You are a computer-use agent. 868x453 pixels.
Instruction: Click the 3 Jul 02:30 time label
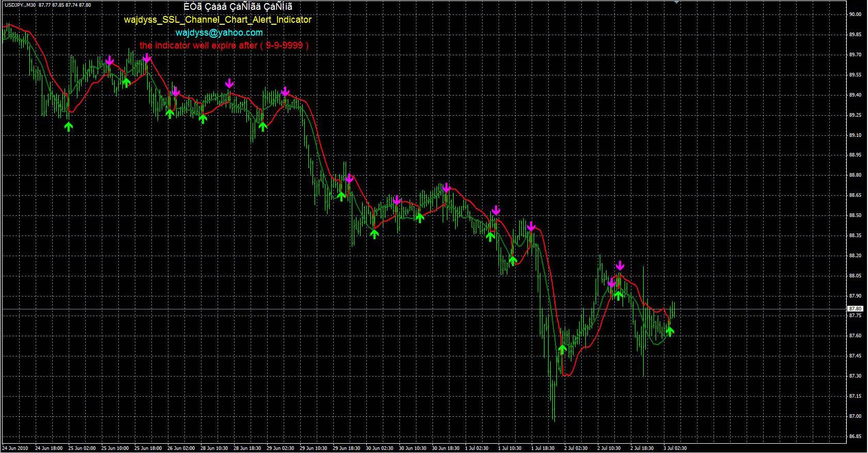[x=675, y=448]
